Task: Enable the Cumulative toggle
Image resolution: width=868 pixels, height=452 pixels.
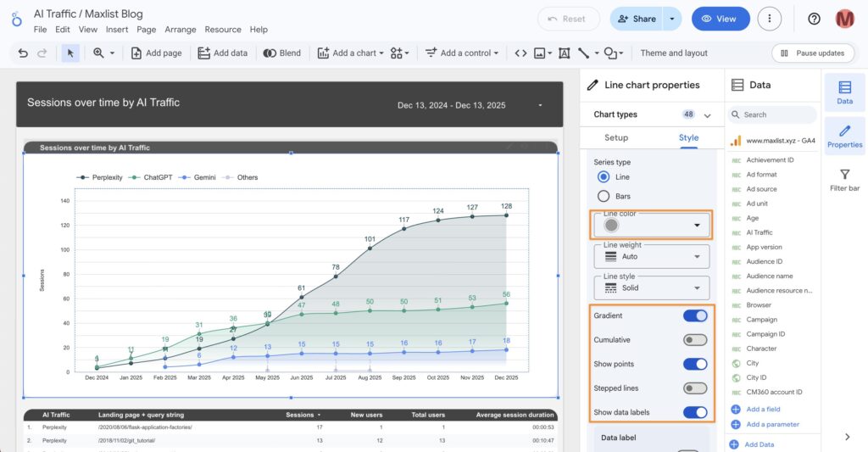Action: (x=695, y=340)
